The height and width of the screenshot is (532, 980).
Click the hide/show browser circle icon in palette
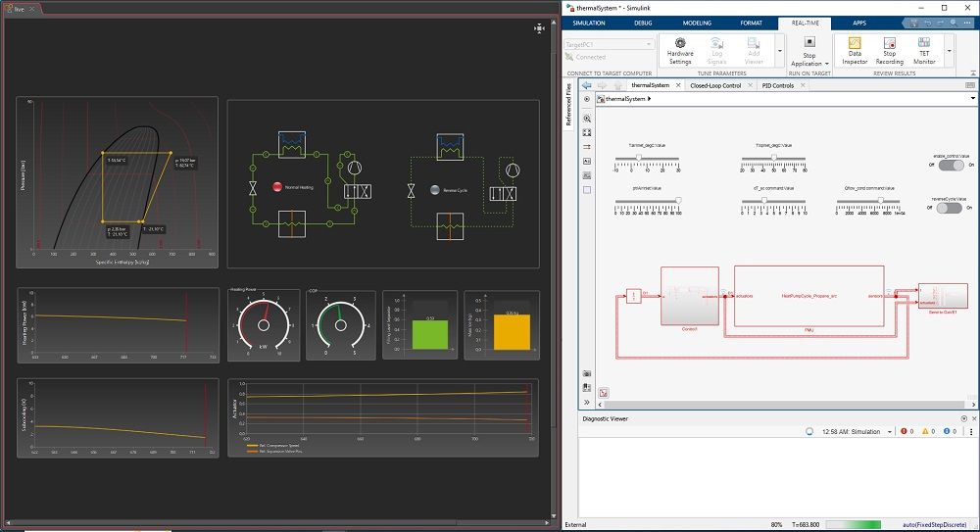click(x=587, y=99)
